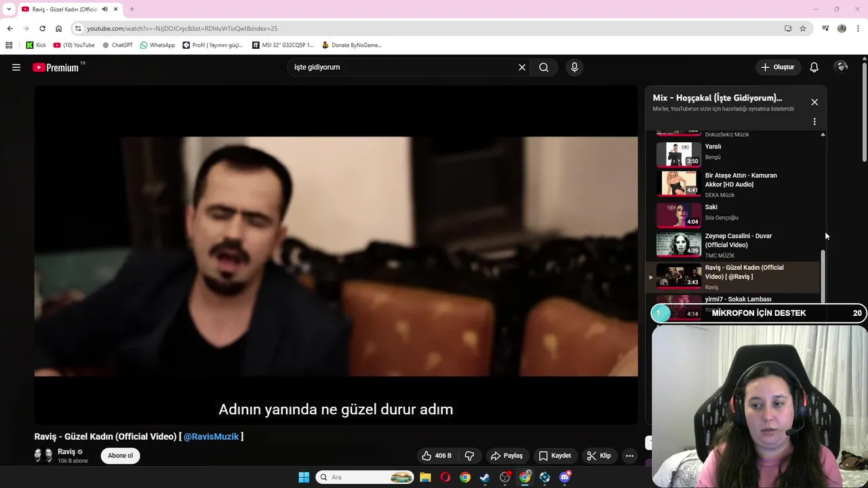The height and width of the screenshot is (488, 868).
Task: Click the video player to pause
Action: point(336,255)
